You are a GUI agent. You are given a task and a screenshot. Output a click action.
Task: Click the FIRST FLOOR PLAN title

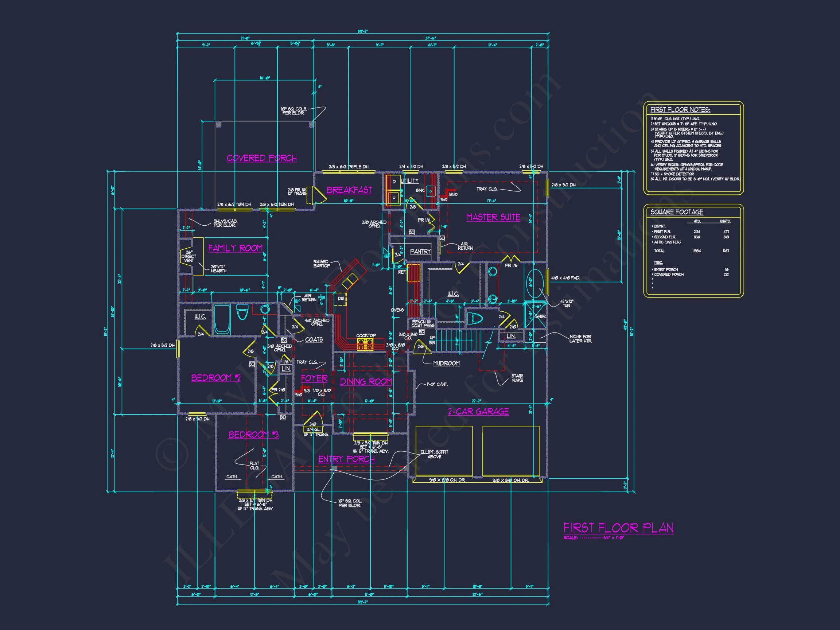(618, 528)
